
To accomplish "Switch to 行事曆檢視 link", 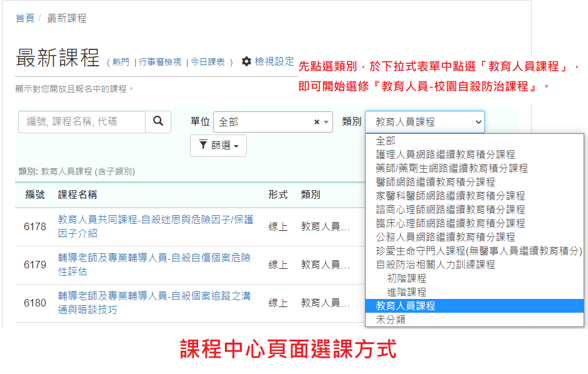I will pos(160,62).
